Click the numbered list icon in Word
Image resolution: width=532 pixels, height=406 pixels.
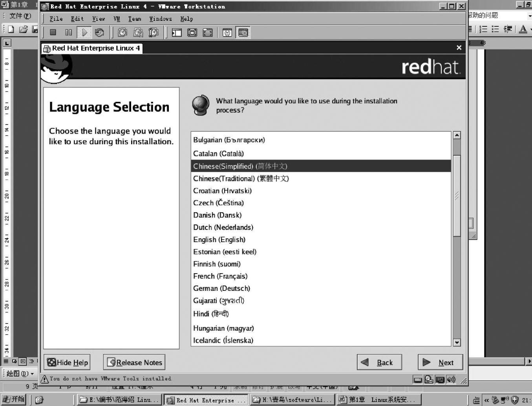[483, 29]
